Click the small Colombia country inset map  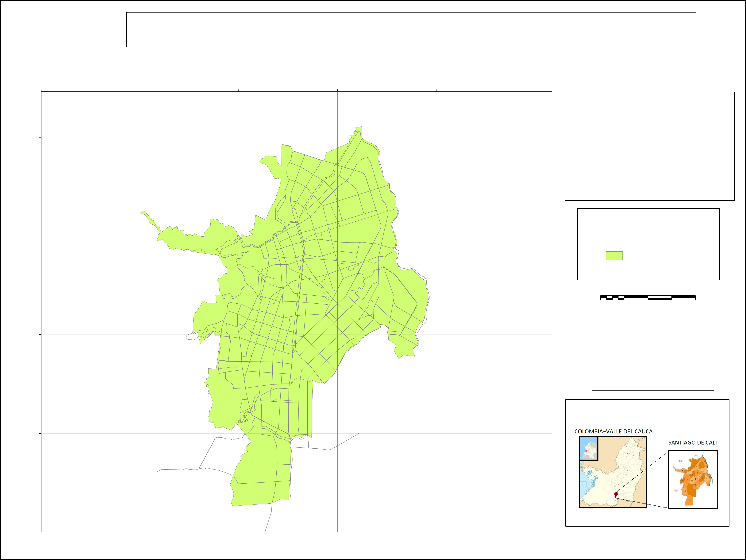coord(589,448)
